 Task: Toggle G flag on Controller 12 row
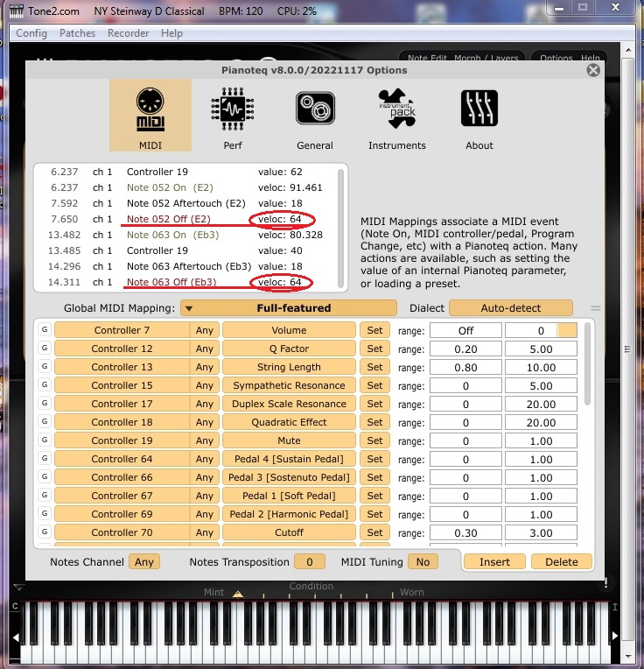click(x=45, y=349)
